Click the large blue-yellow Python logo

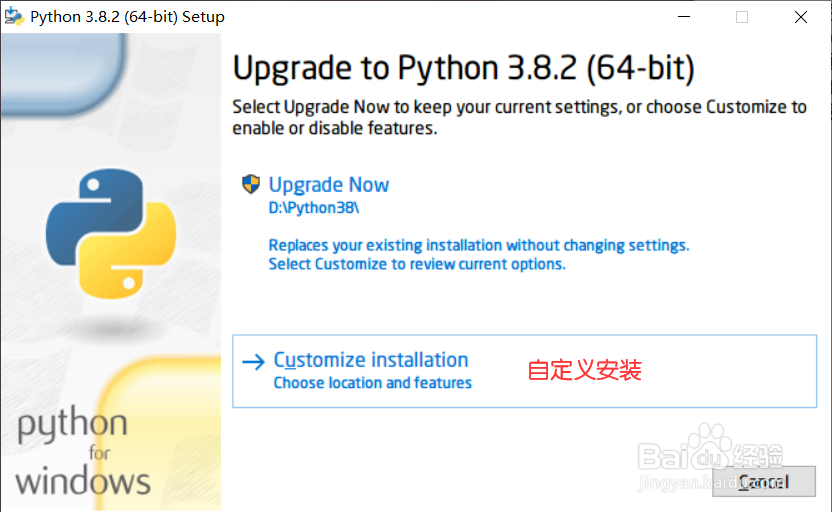point(111,234)
